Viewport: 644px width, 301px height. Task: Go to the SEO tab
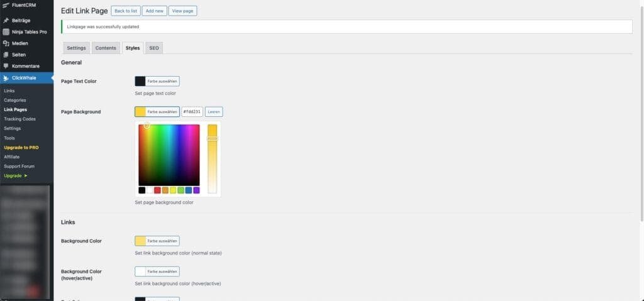154,48
